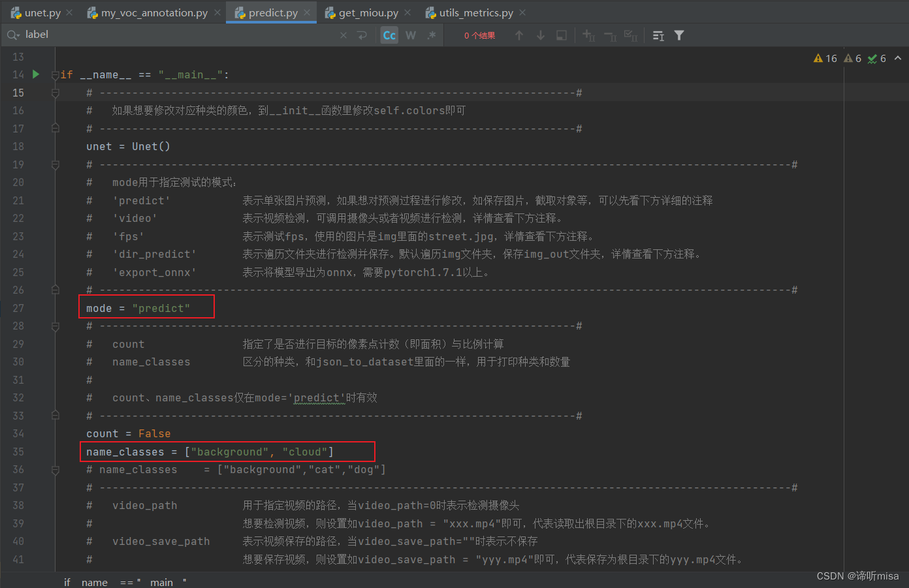Collapse the inspections widget with chevron
Viewport: 909px width, 588px height.
[897, 58]
